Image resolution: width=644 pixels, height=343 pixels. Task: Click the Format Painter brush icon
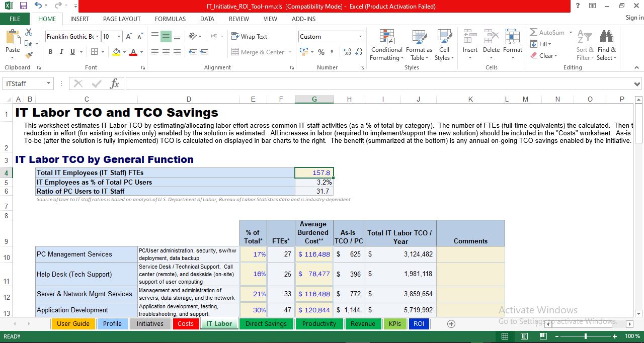click(29, 55)
